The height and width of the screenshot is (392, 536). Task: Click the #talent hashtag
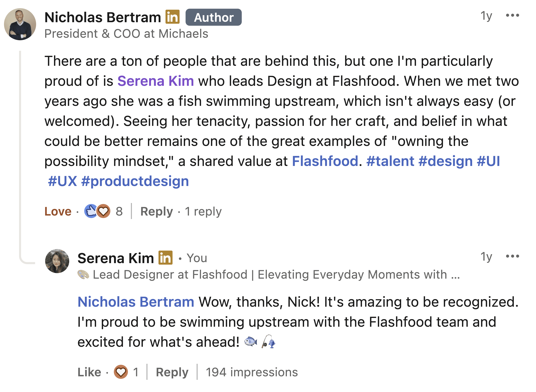pyautogui.click(x=390, y=161)
